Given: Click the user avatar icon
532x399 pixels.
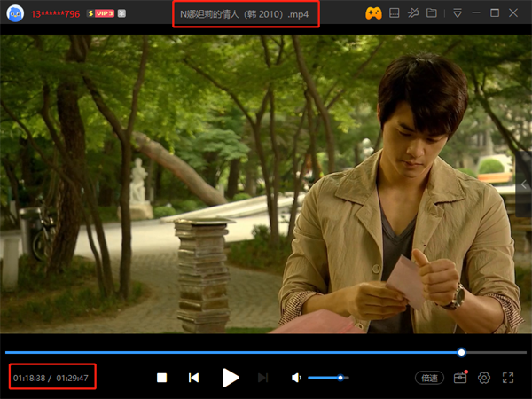Looking at the screenshot, I should 15,14.
